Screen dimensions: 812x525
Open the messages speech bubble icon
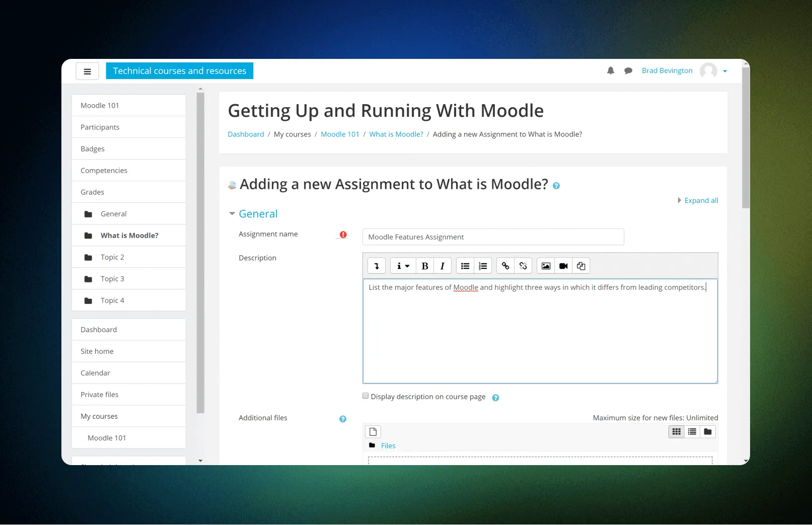click(x=628, y=71)
